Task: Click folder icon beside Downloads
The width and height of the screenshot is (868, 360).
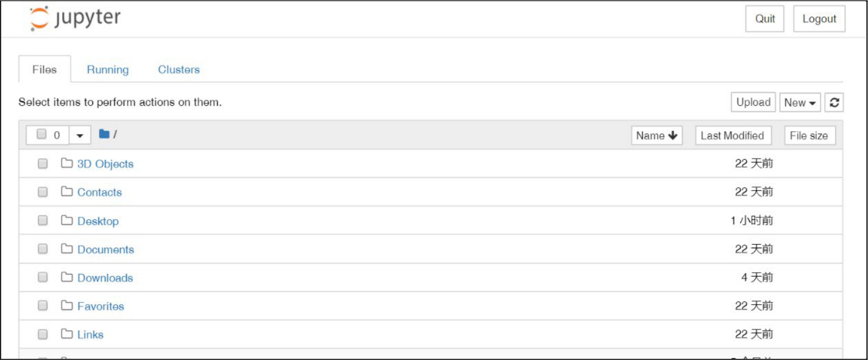Action: click(x=67, y=277)
